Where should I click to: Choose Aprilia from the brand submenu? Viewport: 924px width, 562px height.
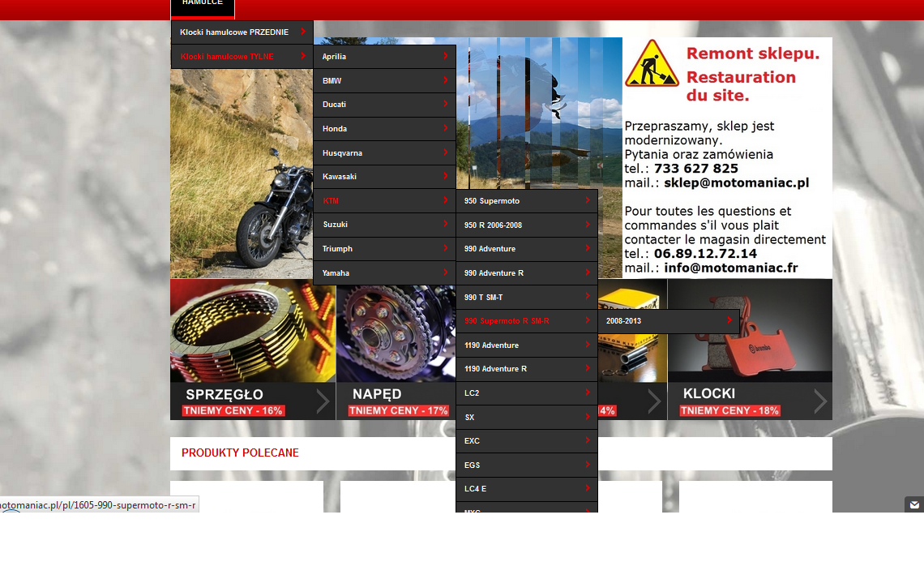point(384,57)
